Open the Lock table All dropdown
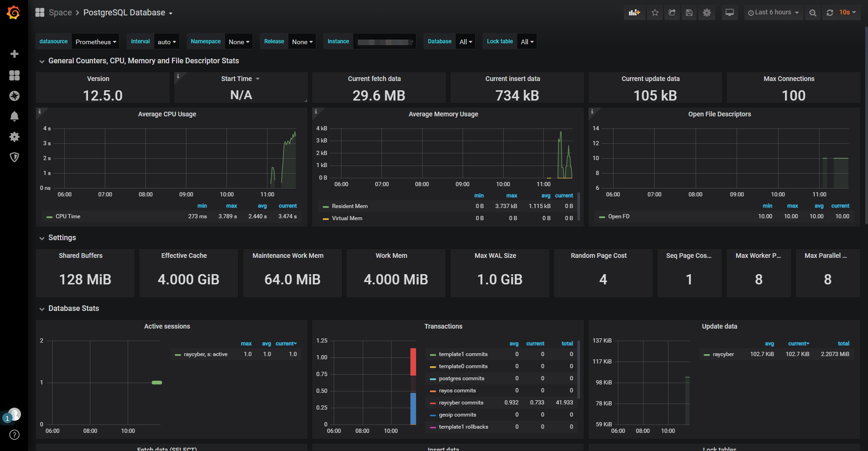This screenshot has height=451, width=868. pyautogui.click(x=527, y=41)
